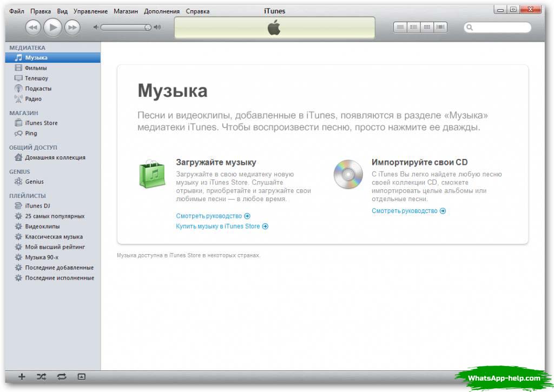
Task: Click the Загружайте музыку heading
Action: (216, 162)
